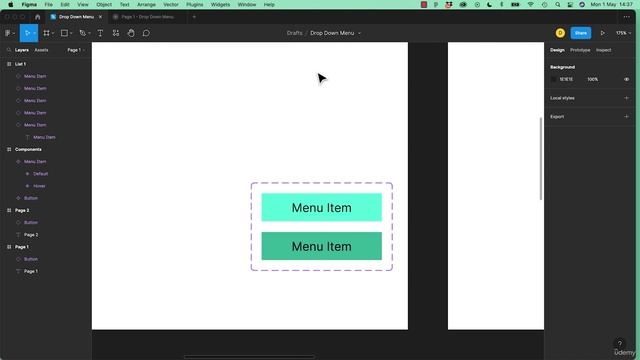Select the Hand tool
The height and width of the screenshot is (360, 640).
click(x=131, y=33)
